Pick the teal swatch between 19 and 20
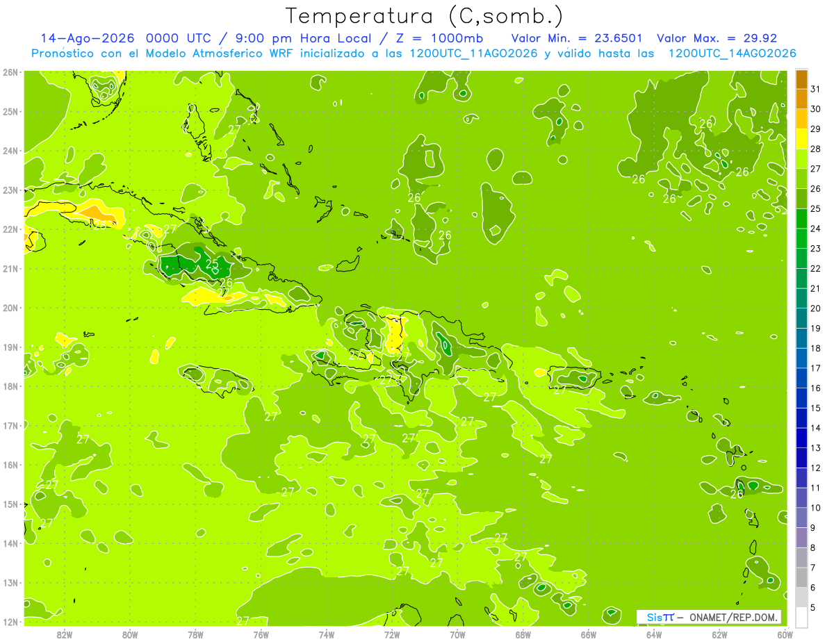The width and height of the screenshot is (834, 644). (801, 319)
